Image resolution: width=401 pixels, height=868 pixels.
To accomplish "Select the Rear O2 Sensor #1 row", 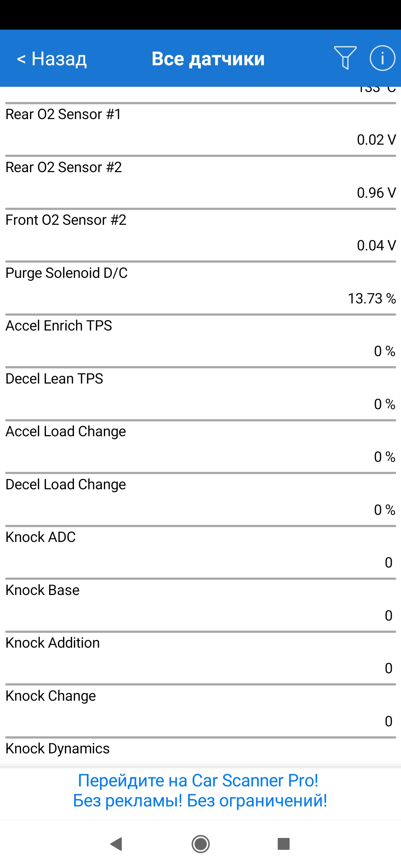I will [200, 127].
